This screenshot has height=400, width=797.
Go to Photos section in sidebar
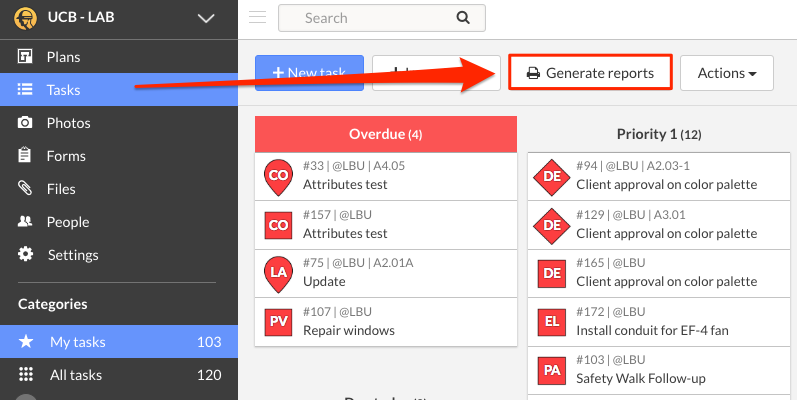coord(68,123)
